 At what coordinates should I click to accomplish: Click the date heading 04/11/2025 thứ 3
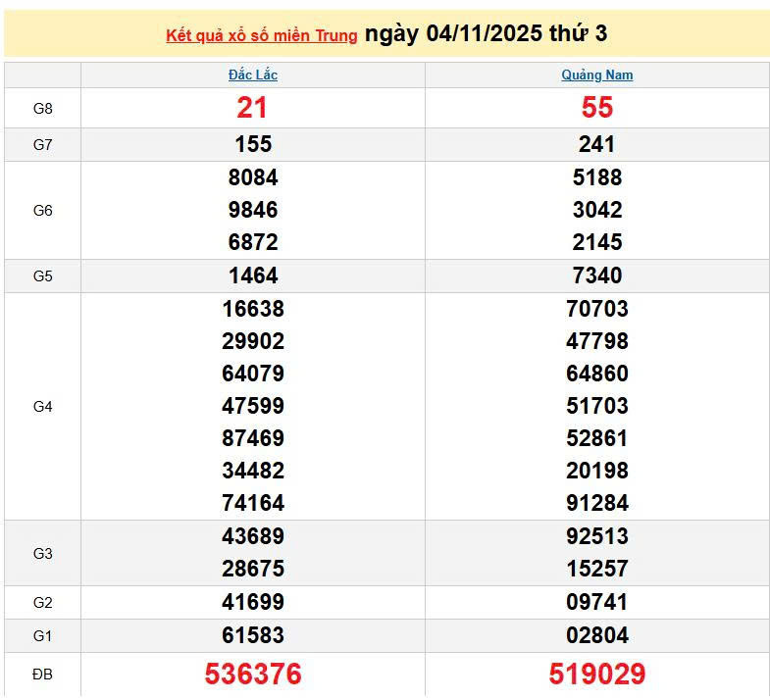point(486,34)
